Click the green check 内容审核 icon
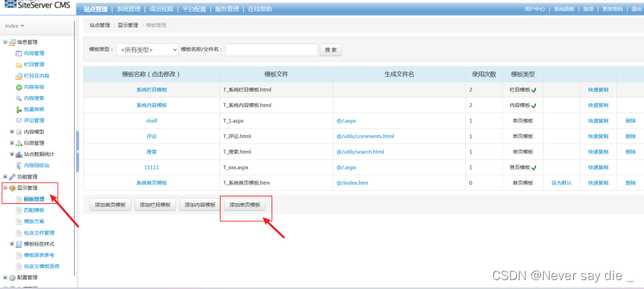This screenshot has height=289, width=644. [19, 87]
